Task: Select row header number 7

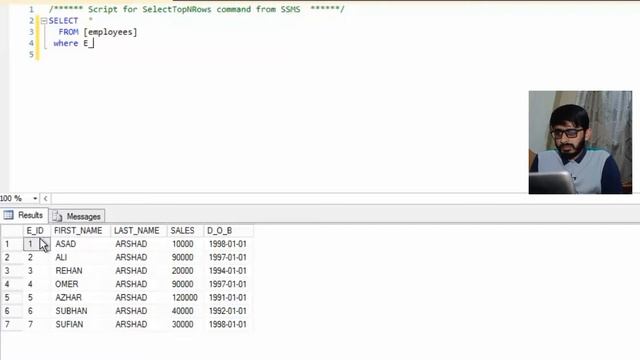Action: [x=11, y=324]
